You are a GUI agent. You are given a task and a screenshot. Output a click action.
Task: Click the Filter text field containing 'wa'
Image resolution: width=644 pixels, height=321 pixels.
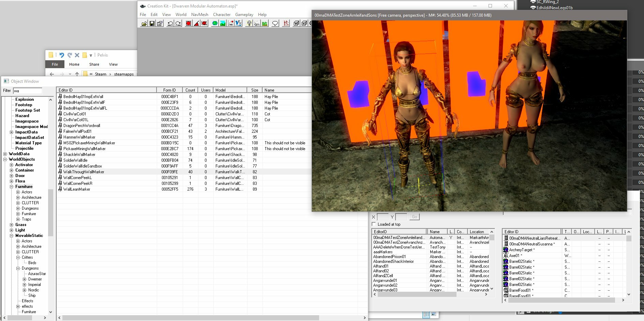(x=28, y=91)
